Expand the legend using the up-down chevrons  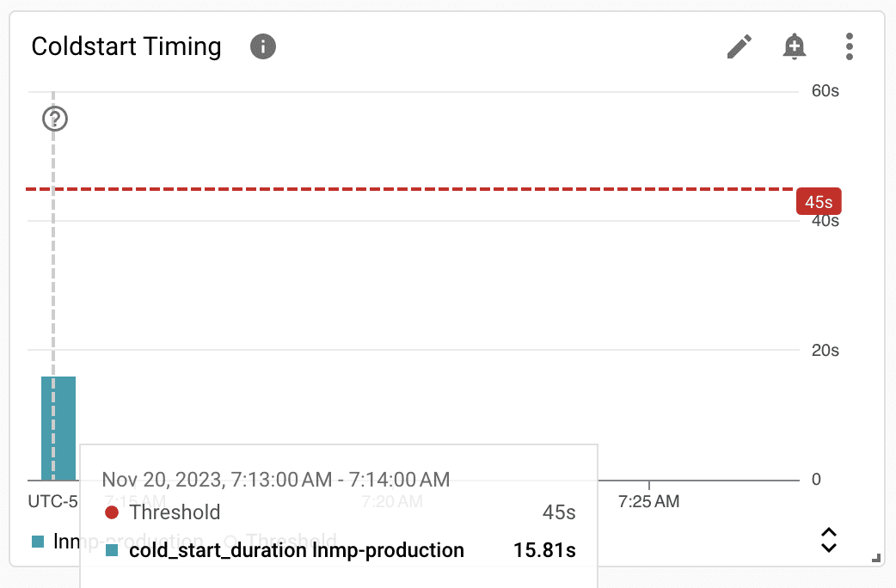[x=829, y=540]
